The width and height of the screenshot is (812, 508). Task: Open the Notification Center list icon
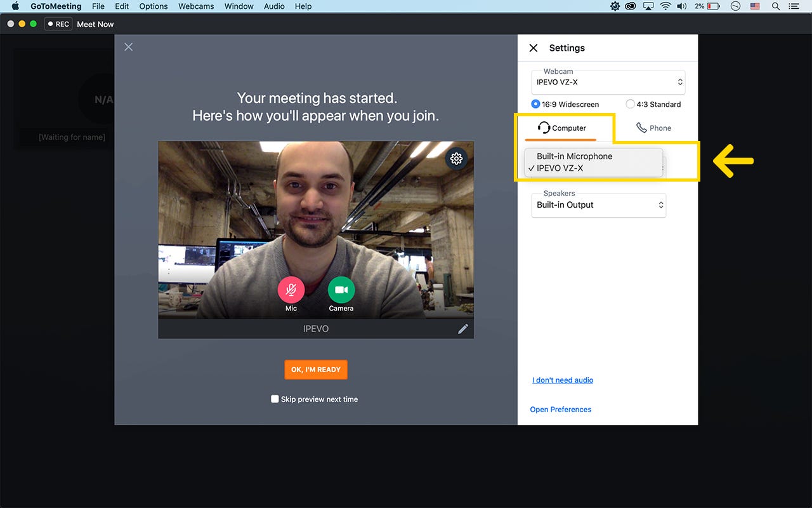[794, 6]
